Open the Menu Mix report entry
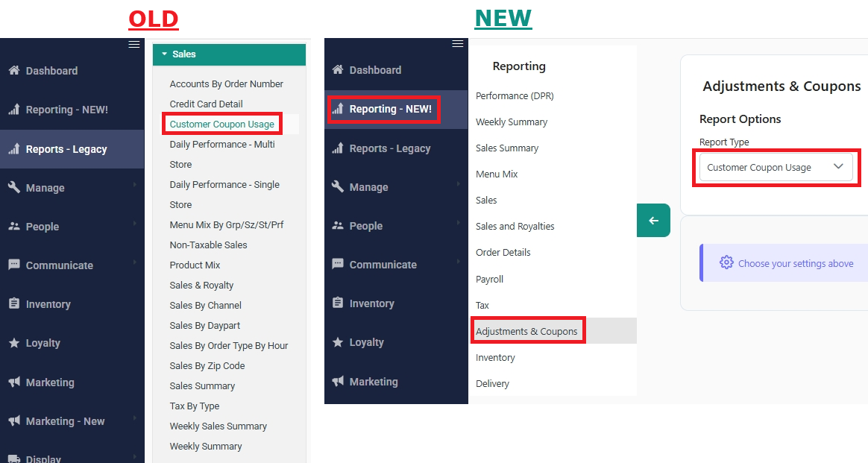Image resolution: width=868 pixels, height=463 pixels. (496, 174)
